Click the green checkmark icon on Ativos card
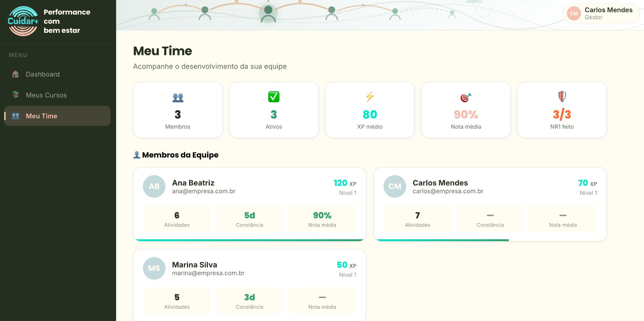 274,97
